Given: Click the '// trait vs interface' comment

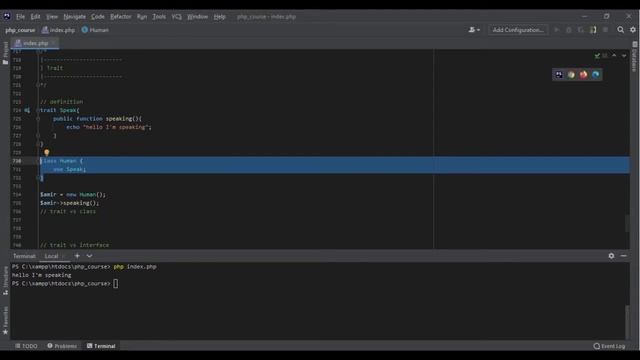Looking at the screenshot, I should point(75,245).
